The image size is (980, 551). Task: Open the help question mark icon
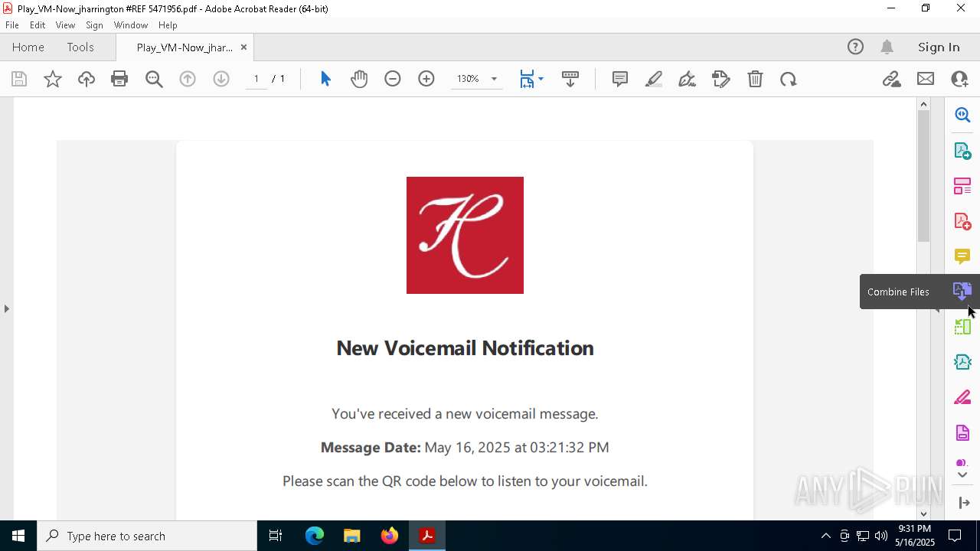tap(855, 47)
